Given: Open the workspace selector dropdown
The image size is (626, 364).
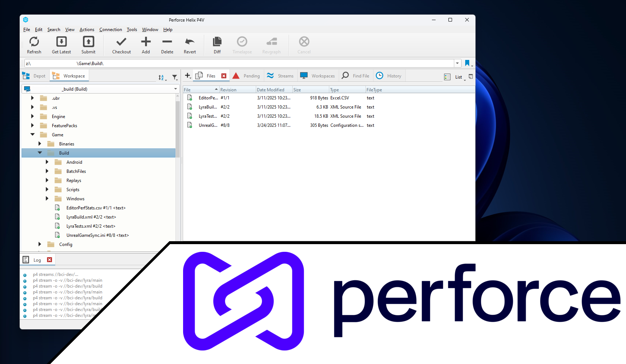Looking at the screenshot, I should 175,89.
